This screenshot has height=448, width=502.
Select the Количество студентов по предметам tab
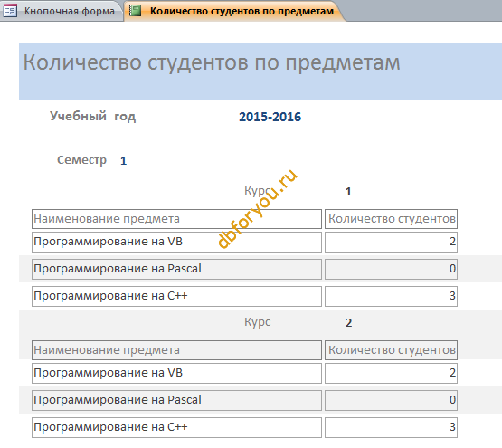pyautogui.click(x=233, y=11)
